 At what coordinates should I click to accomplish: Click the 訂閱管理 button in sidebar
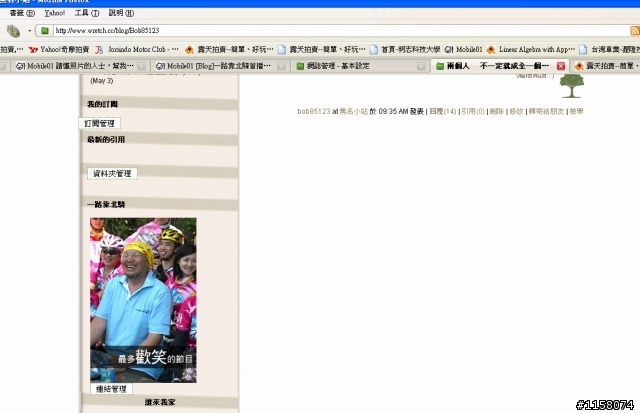(x=100, y=123)
